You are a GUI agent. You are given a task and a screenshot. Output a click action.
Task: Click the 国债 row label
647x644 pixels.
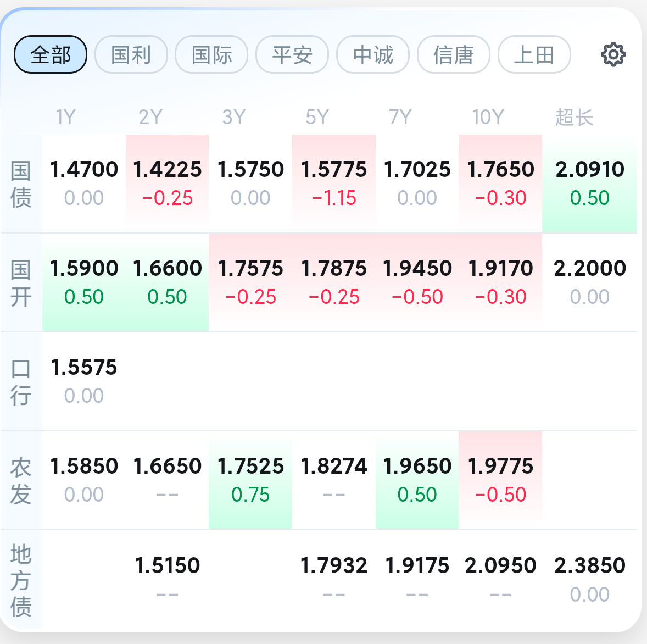click(x=21, y=184)
